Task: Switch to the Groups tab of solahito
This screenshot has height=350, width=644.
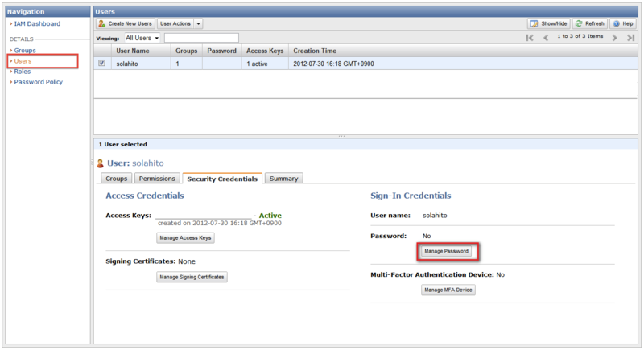Action: point(116,179)
